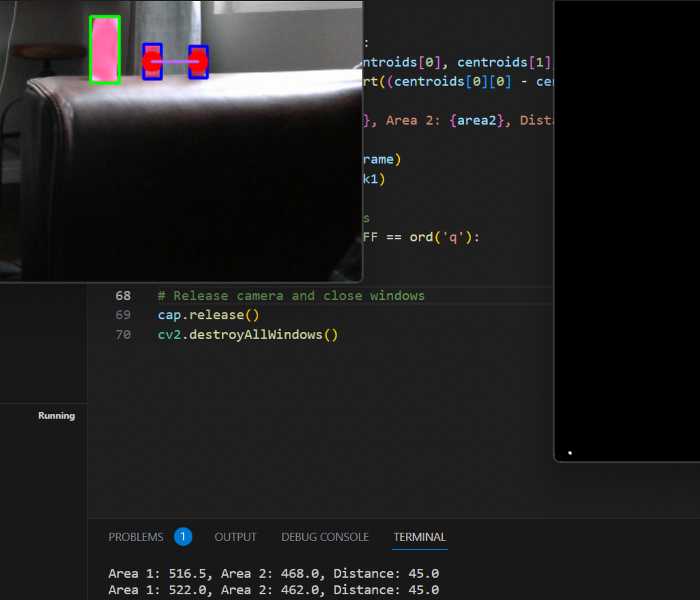700x600 pixels.
Task: Click the '# Release camera and close windows' comment
Action: point(291,296)
